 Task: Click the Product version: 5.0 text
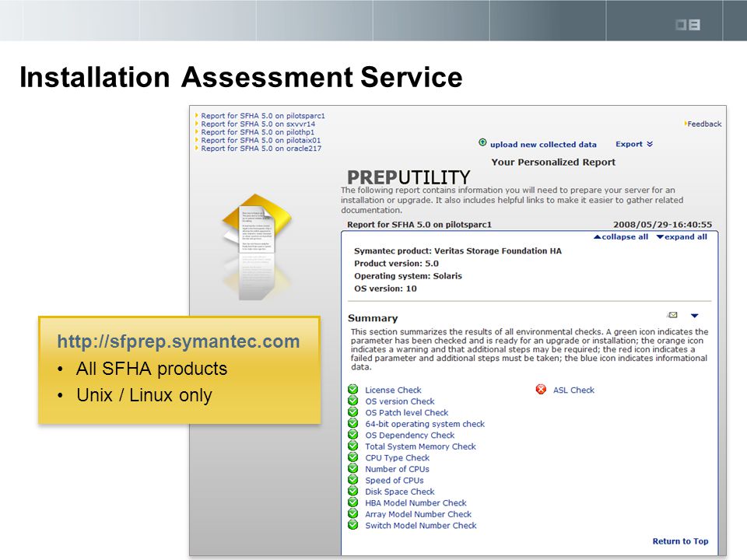tap(396, 264)
